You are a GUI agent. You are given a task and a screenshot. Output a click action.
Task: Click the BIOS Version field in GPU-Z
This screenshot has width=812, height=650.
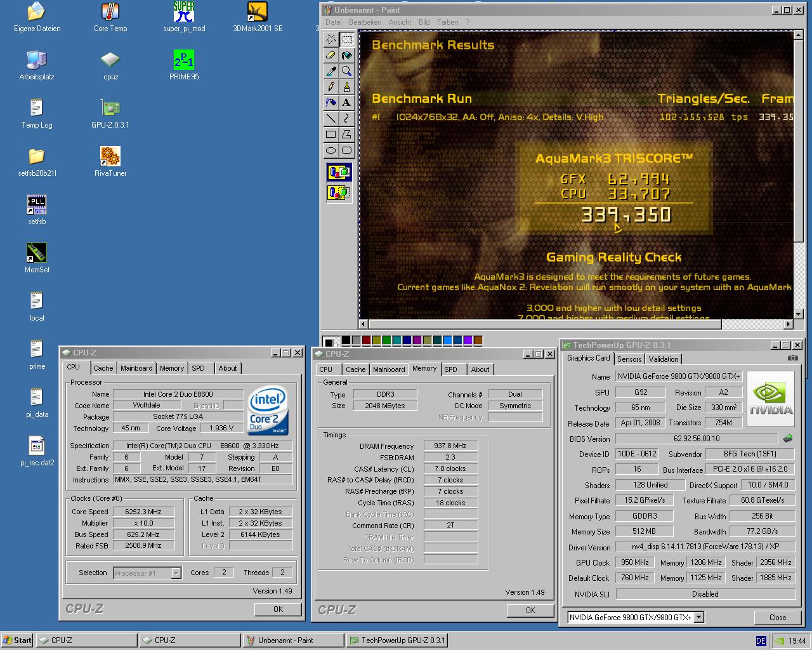697,439
